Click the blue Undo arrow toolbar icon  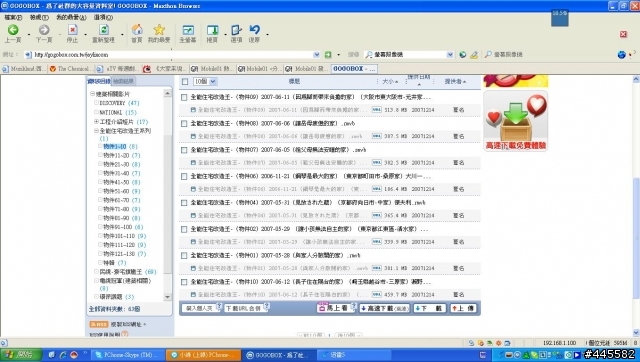[254, 30]
